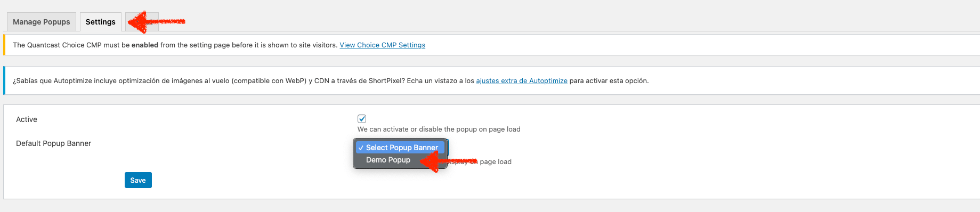Click the checkmark beside Select Popup Banner
The width and height of the screenshot is (980, 212).
click(x=361, y=148)
